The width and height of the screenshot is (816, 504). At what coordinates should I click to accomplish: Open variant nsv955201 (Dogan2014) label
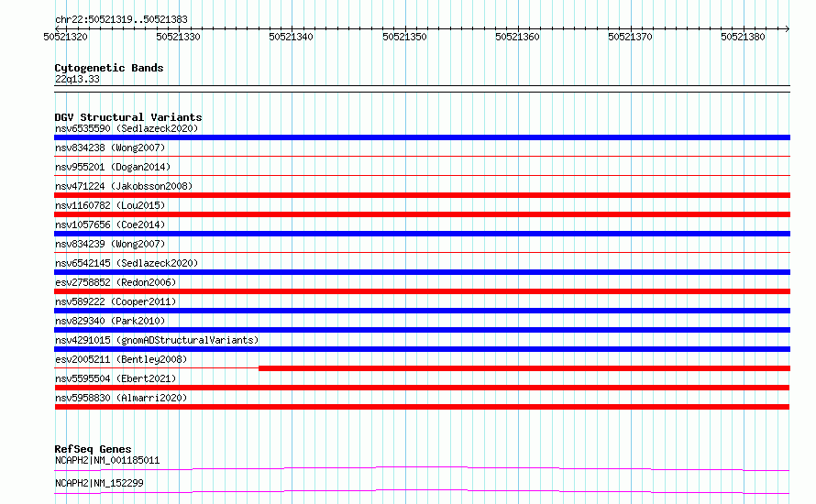pyautogui.click(x=113, y=167)
